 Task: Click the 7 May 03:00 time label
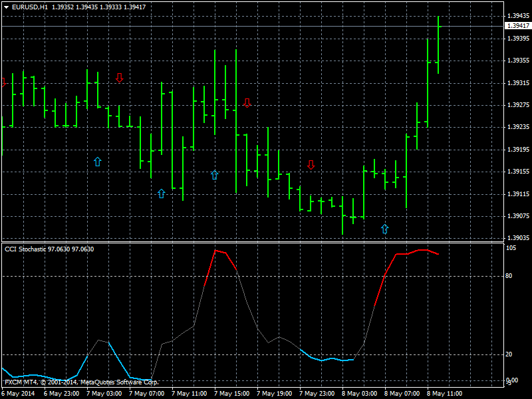click(x=104, y=394)
